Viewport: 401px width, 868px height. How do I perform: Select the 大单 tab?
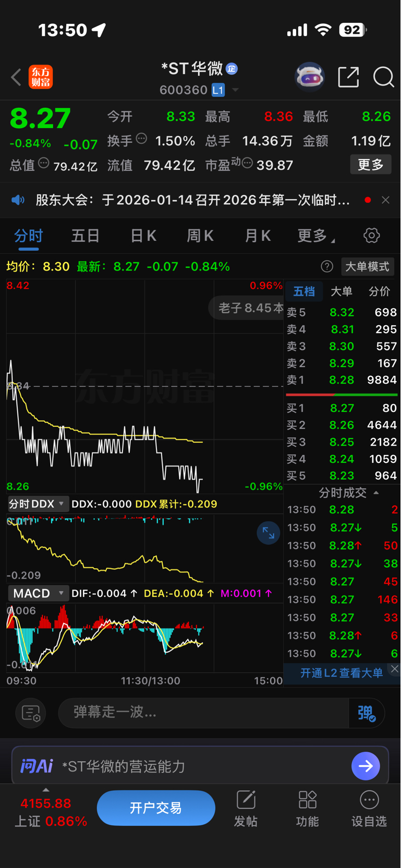pyautogui.click(x=342, y=291)
